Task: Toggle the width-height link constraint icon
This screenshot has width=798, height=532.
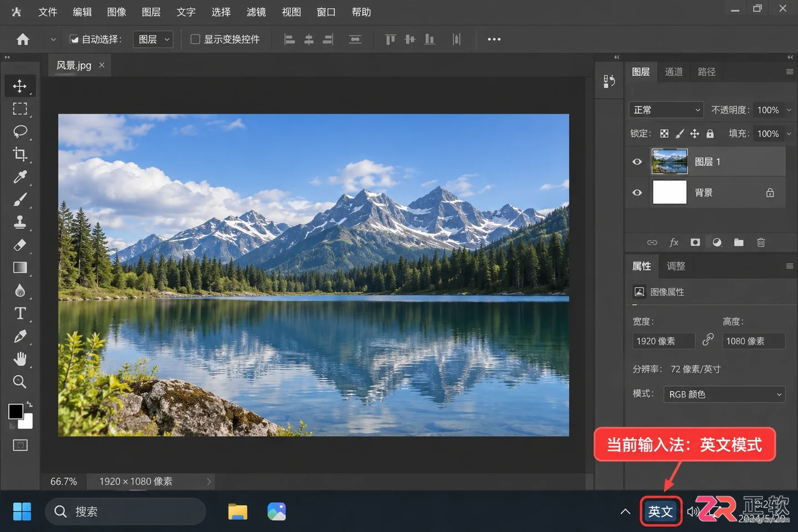Action: 708,340
